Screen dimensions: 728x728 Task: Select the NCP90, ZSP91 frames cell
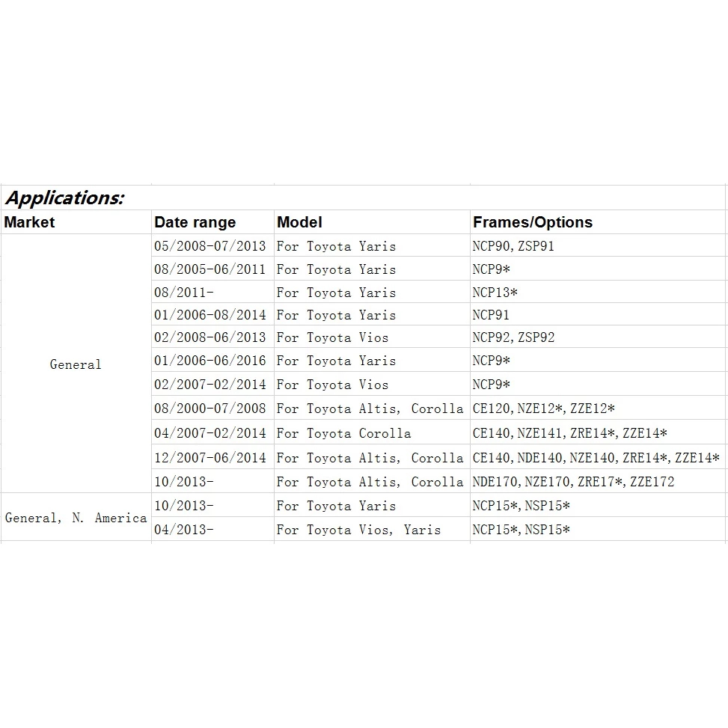598,245
